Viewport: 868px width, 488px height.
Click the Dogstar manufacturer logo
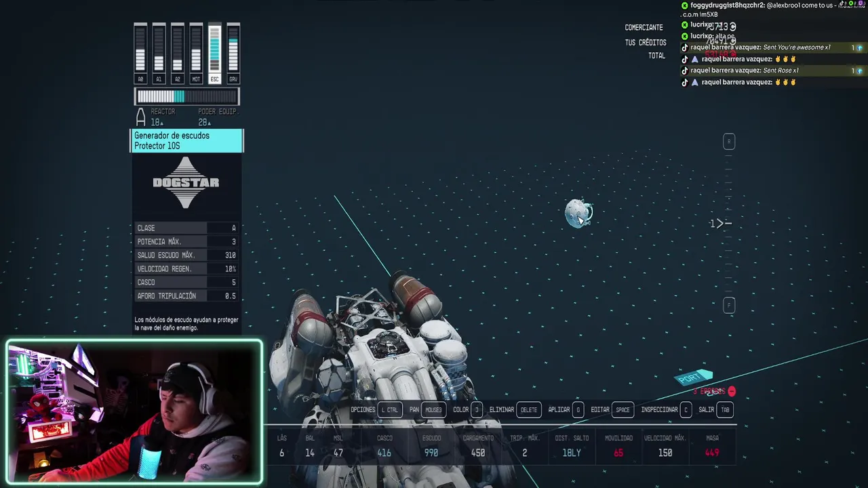coord(186,182)
